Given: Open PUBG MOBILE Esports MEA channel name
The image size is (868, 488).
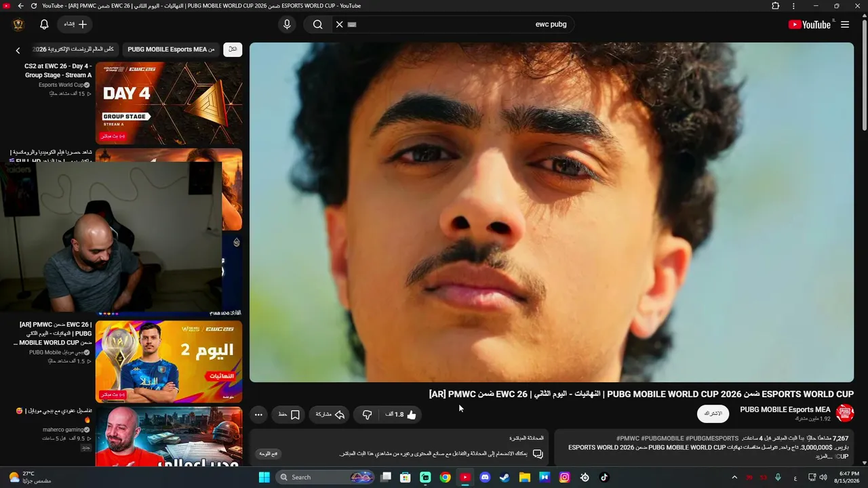Looking at the screenshot, I should (785, 409).
